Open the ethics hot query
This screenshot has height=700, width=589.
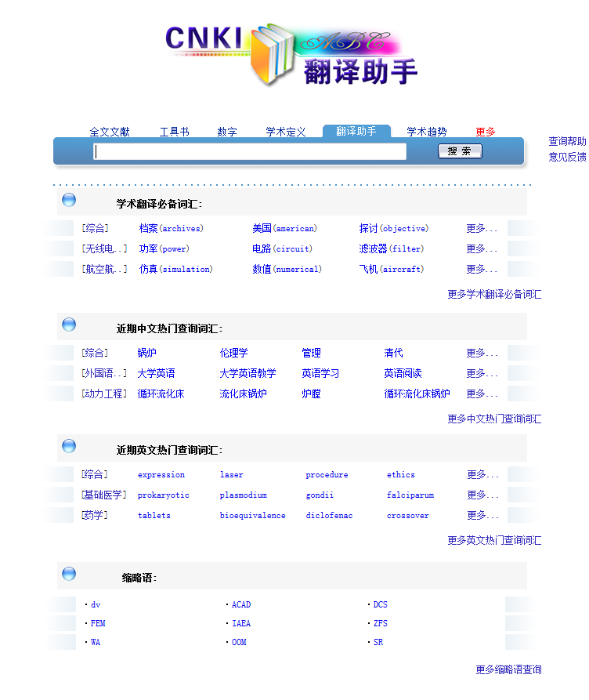(x=401, y=475)
